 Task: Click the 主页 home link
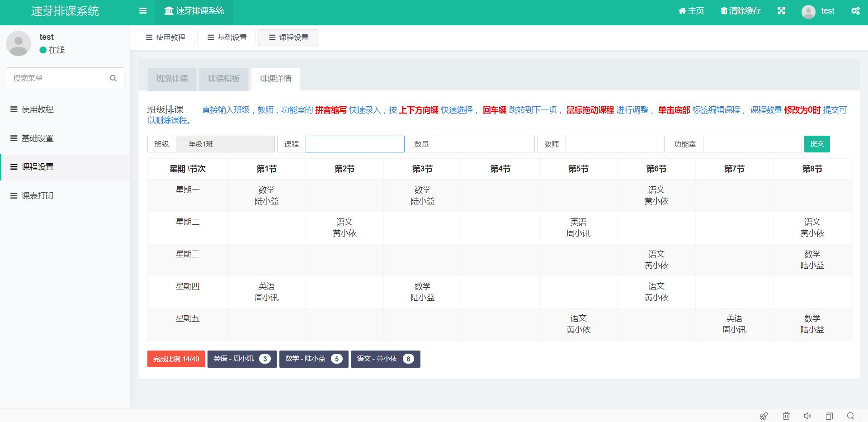pyautogui.click(x=691, y=11)
